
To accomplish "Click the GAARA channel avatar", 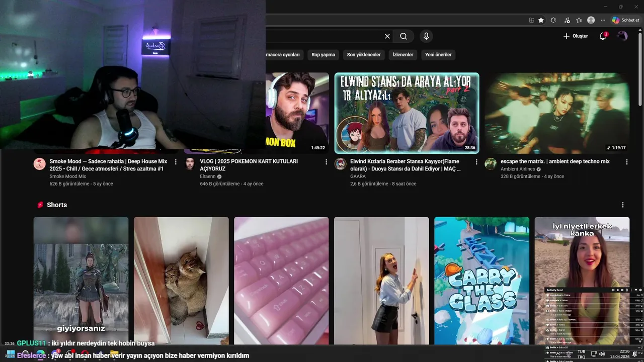I will coord(341,164).
